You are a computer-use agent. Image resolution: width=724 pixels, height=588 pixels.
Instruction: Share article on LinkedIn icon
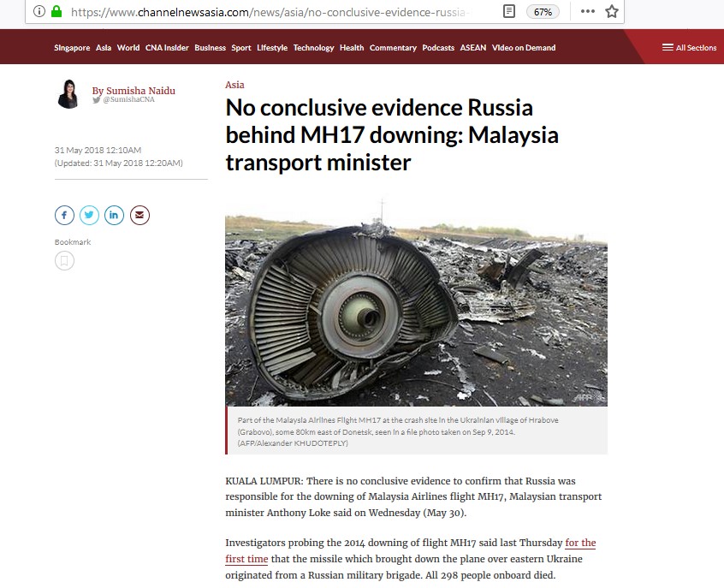coord(114,215)
